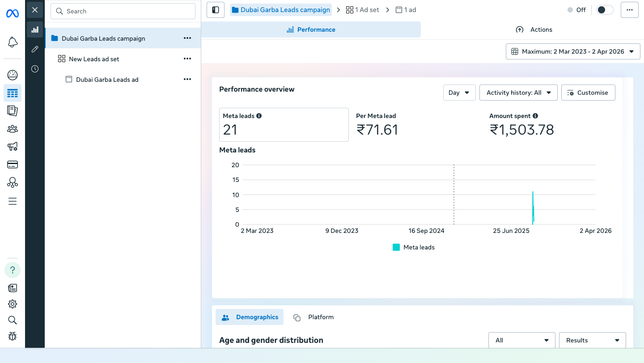Click the dotted vertical marker on chart
The width and height of the screenshot is (644, 363).
[x=454, y=194]
